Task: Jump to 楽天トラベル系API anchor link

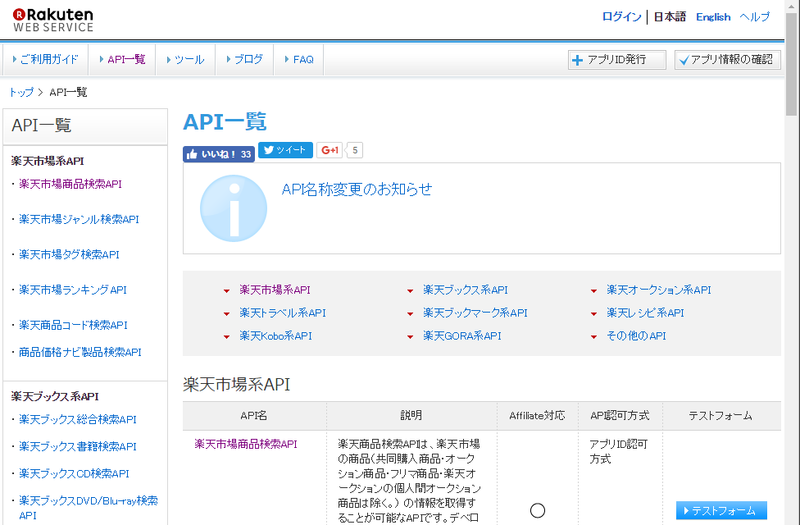Action: point(282,313)
